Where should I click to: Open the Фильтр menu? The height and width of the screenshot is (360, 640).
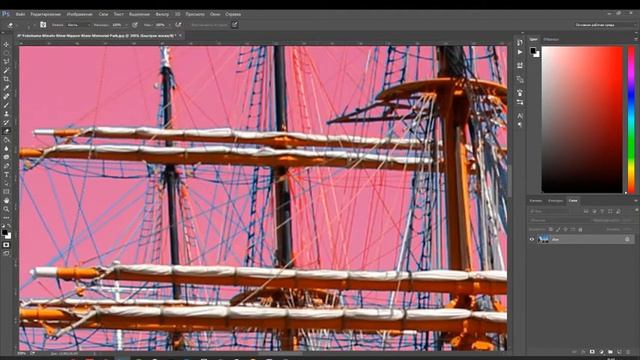(162, 14)
